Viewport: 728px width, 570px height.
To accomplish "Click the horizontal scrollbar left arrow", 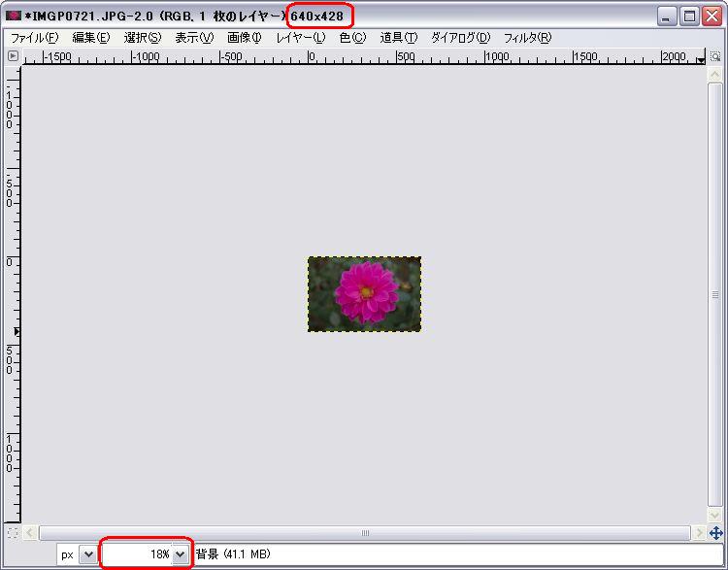I will 30,533.
